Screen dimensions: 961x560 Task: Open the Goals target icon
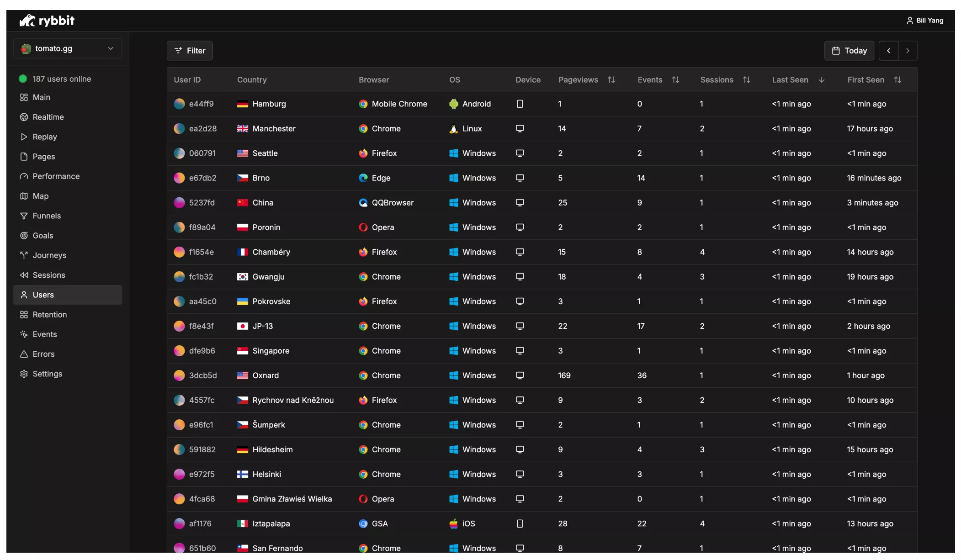pyautogui.click(x=24, y=236)
